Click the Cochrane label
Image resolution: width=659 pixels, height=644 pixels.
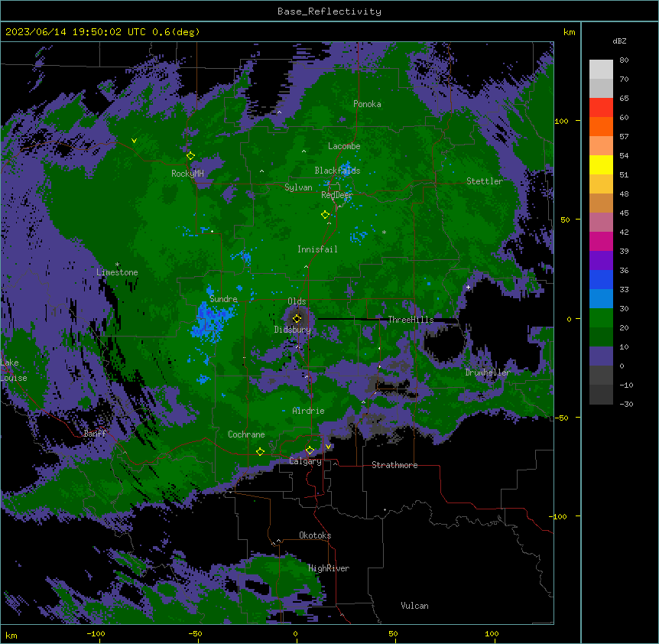[246, 434]
